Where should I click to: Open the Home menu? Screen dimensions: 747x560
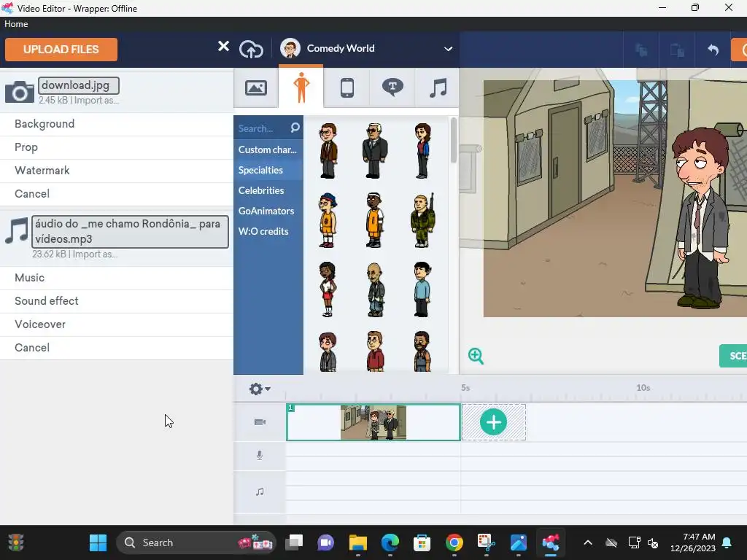(x=16, y=24)
